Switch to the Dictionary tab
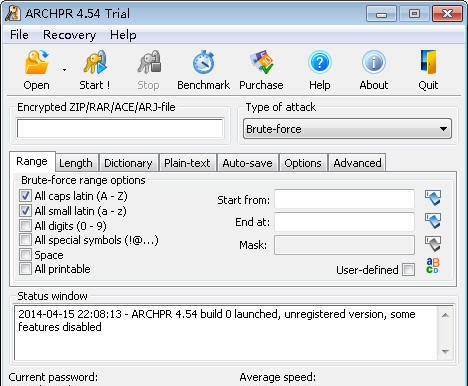468x386 pixels. click(x=128, y=163)
